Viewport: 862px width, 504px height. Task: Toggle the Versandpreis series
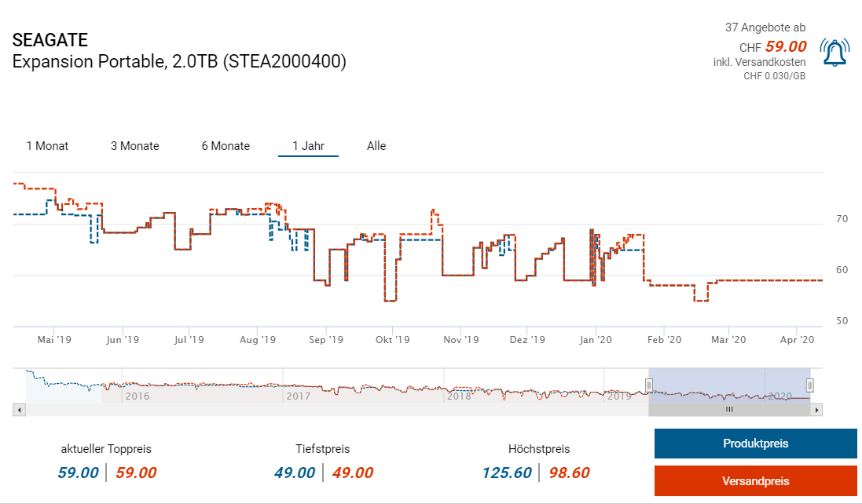pos(755,480)
